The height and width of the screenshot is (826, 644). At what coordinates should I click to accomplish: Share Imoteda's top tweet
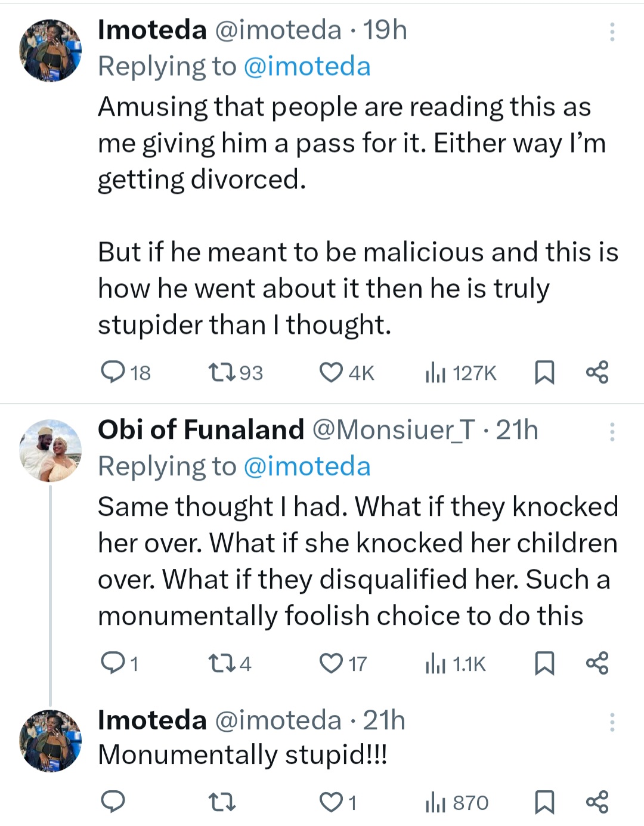[597, 372]
